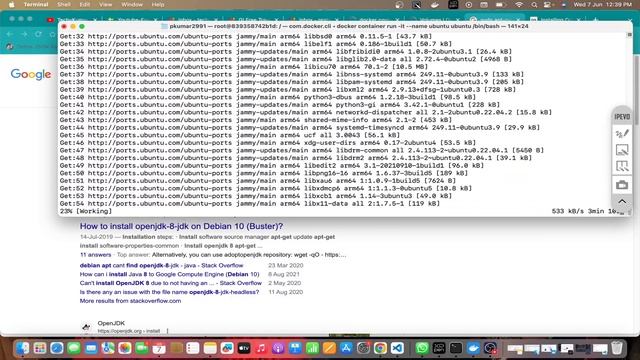Open Wi-Fi status menu

[519, 4]
